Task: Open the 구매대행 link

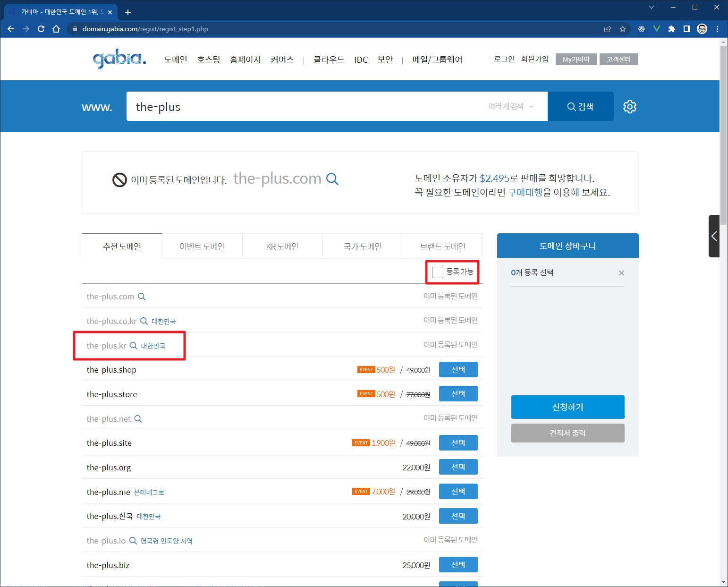Action: tap(525, 193)
